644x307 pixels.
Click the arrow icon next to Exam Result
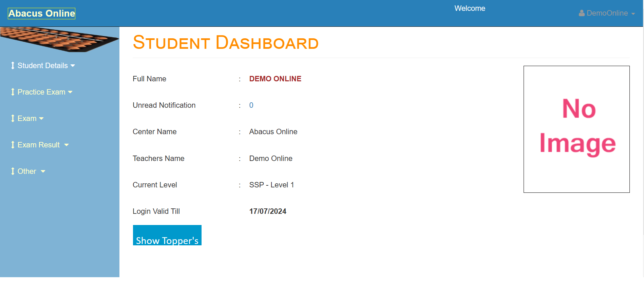pyautogui.click(x=13, y=145)
